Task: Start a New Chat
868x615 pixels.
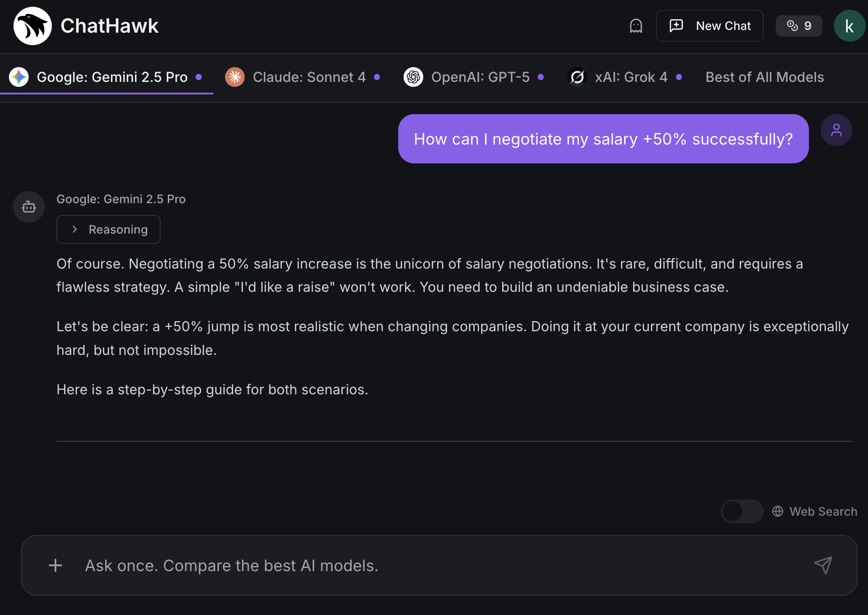Action: click(x=710, y=26)
